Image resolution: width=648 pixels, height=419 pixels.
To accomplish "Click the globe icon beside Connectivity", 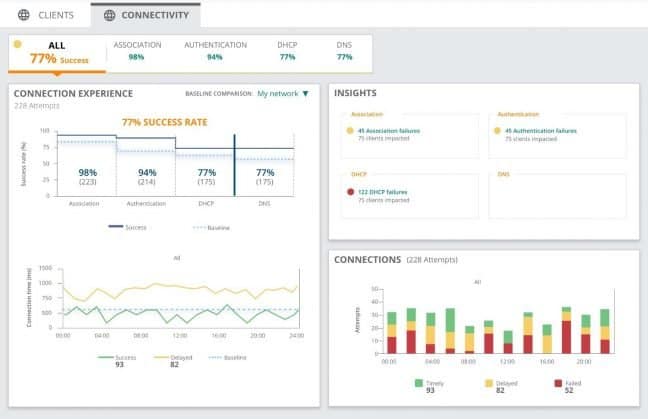I will [110, 15].
